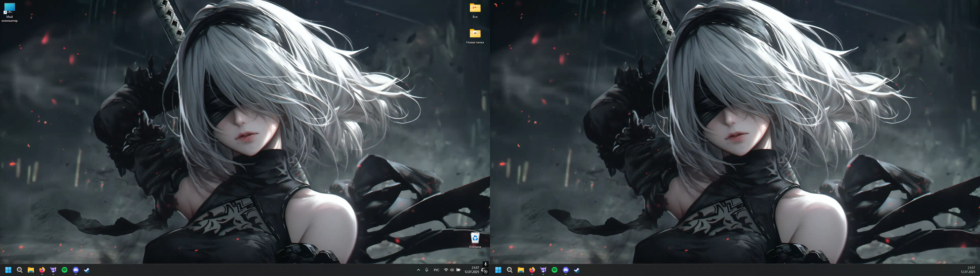Switch to Firefox on the primary taskbar

click(42, 270)
